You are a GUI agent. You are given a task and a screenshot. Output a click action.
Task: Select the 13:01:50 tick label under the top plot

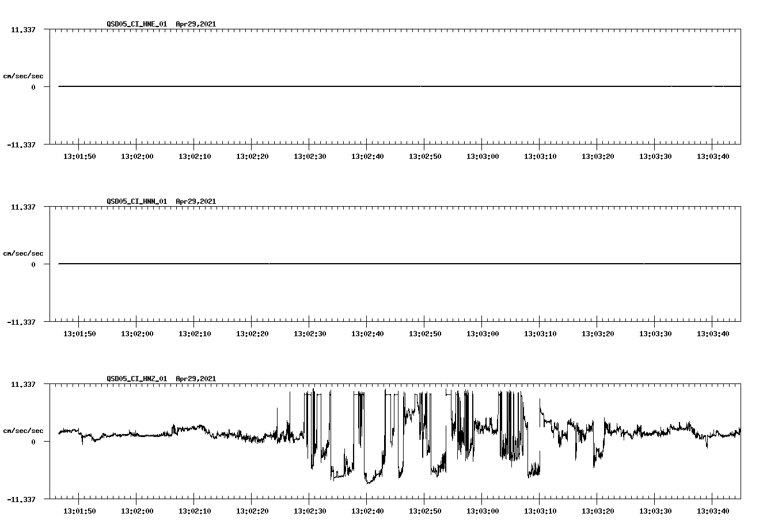(80, 155)
